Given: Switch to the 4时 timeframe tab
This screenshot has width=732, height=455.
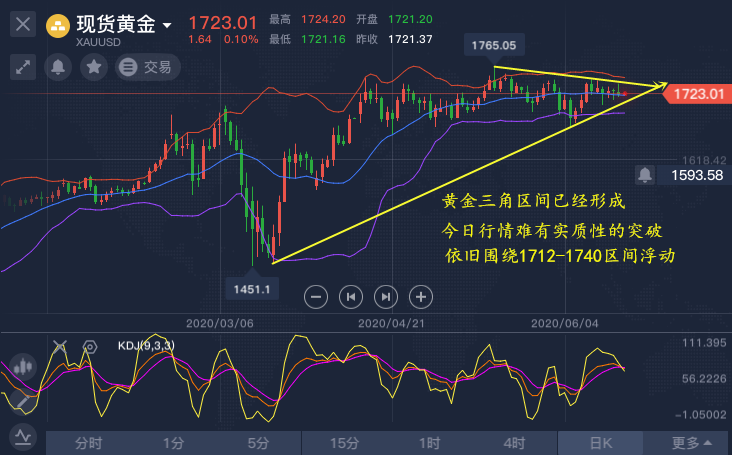Looking at the screenshot, I should click(514, 443).
